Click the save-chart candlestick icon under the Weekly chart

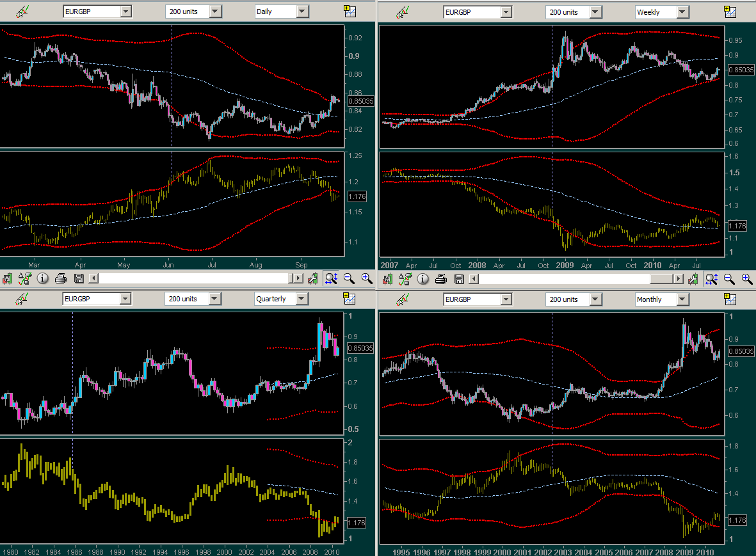click(387, 279)
